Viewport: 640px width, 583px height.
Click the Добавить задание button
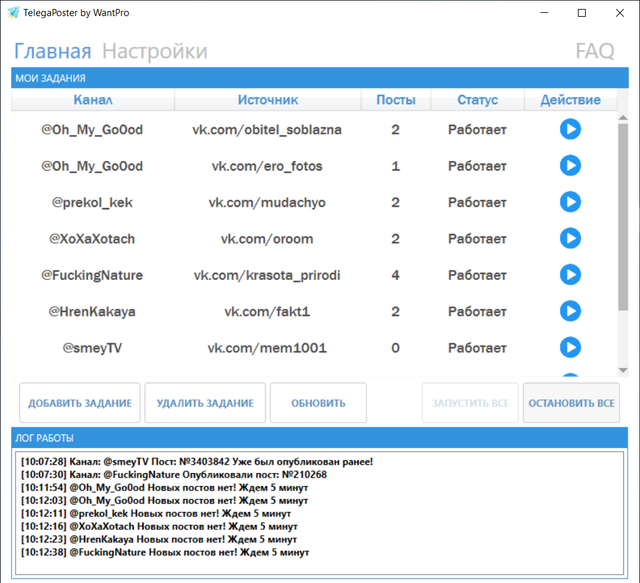pyautogui.click(x=80, y=403)
